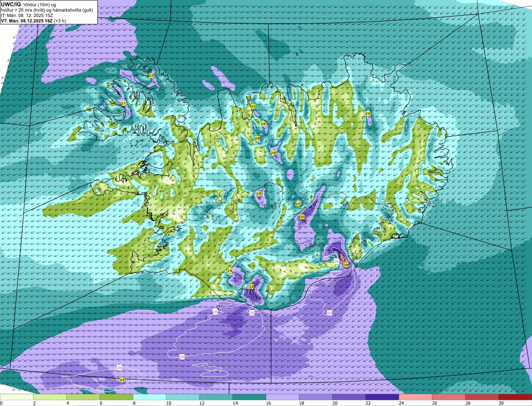Click the legend scale value '16'

pos(268,403)
